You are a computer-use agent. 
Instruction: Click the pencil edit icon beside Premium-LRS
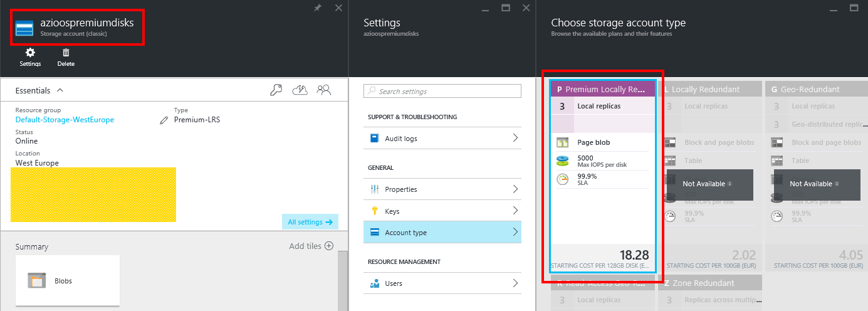tap(164, 120)
